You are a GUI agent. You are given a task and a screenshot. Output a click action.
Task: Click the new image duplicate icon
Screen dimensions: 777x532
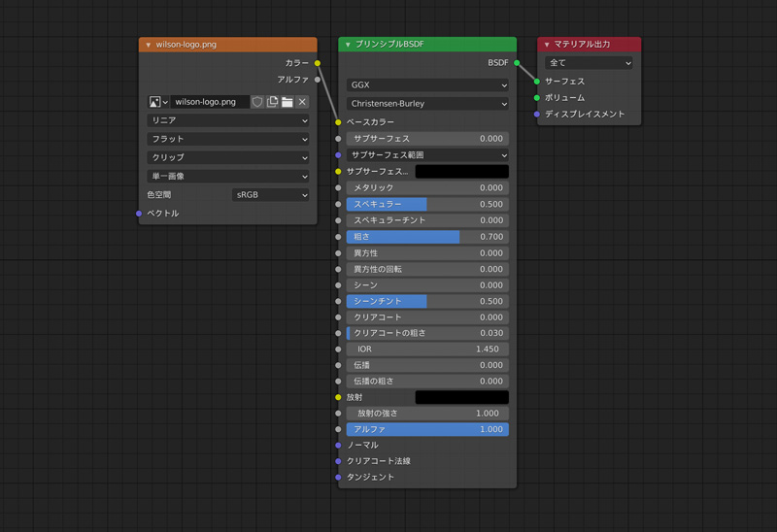point(272,102)
